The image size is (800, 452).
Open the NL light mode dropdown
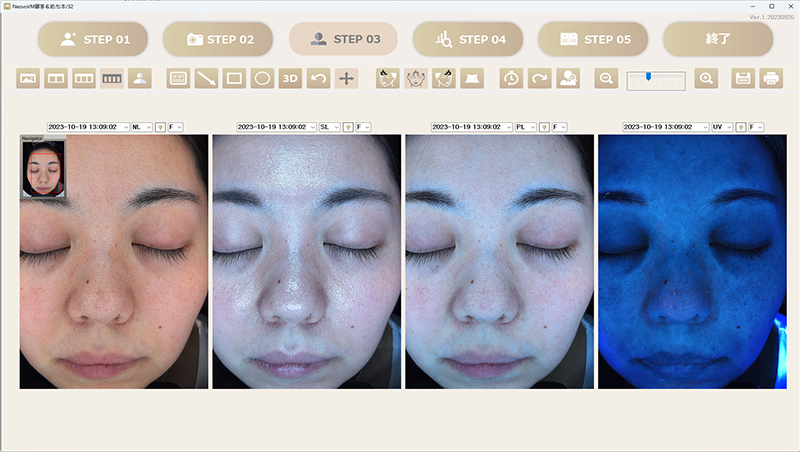click(140, 127)
